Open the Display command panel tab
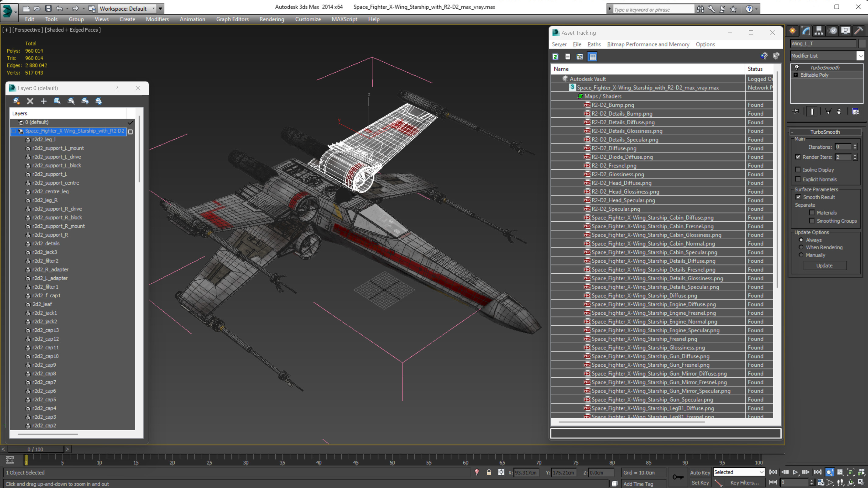The height and width of the screenshot is (488, 868). (845, 31)
